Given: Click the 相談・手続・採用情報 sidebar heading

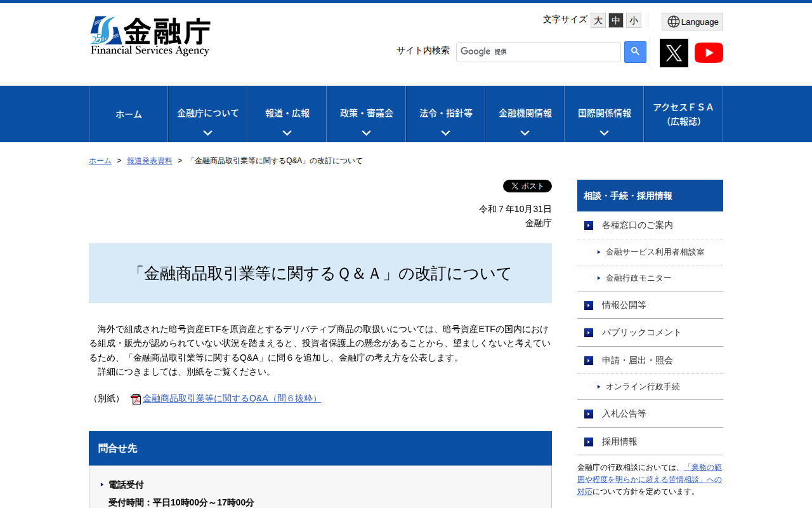Looking at the screenshot, I should coord(650,196).
